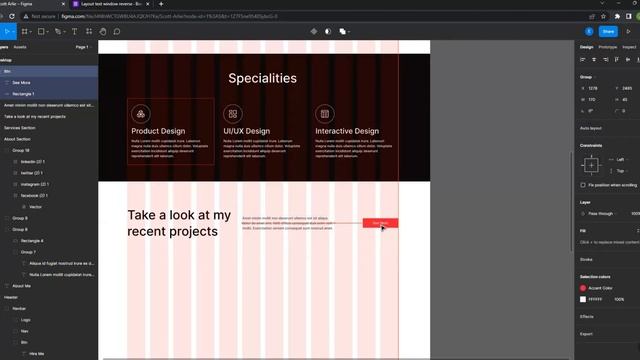Open the Frame tool dropdown arrow
This screenshot has width=640, height=360.
click(31, 32)
